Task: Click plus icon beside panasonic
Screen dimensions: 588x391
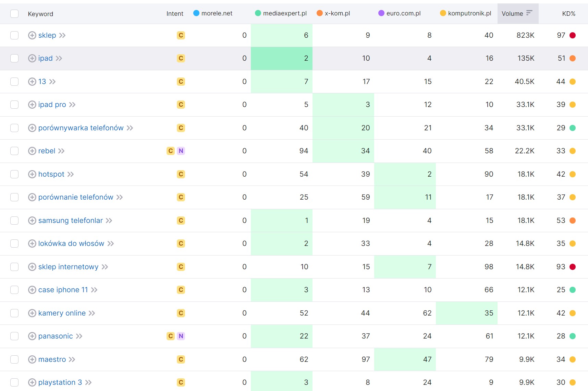Action: coord(32,336)
